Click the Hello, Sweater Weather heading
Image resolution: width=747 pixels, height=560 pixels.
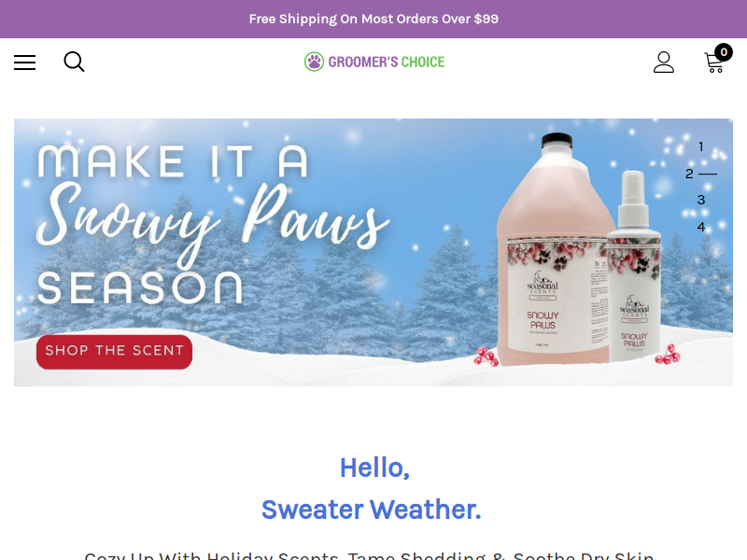coord(373,488)
